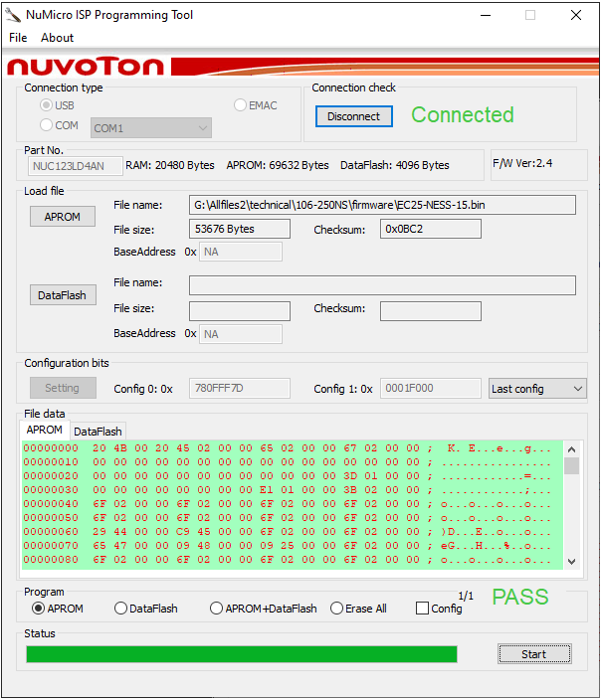Image resolution: width=601 pixels, height=700 pixels.
Task: Click the DataFlash: 4096 Bytes text
Action: (395, 165)
